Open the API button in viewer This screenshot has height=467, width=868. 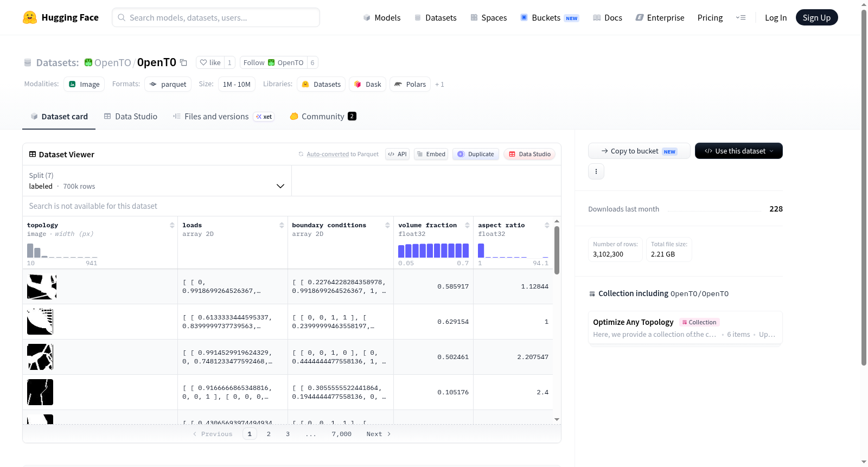(x=397, y=154)
